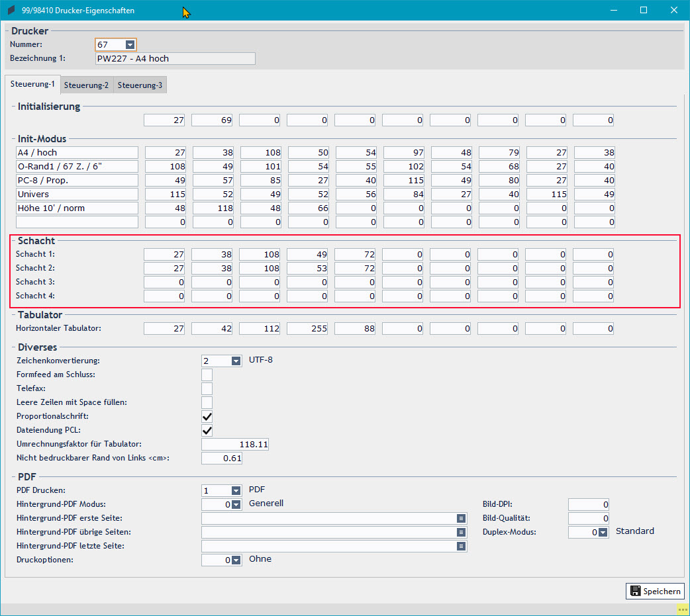Select the Init-Modus name field PC-8 / Prop.

[x=77, y=180]
